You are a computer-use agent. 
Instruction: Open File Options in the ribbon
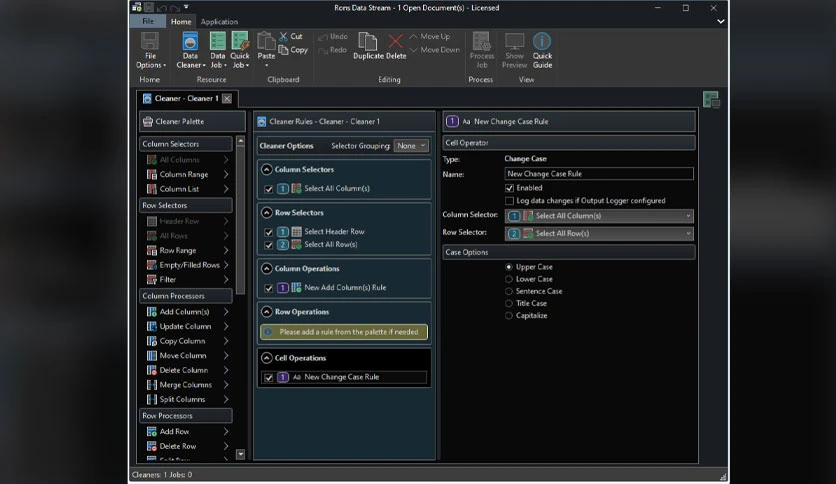point(150,51)
